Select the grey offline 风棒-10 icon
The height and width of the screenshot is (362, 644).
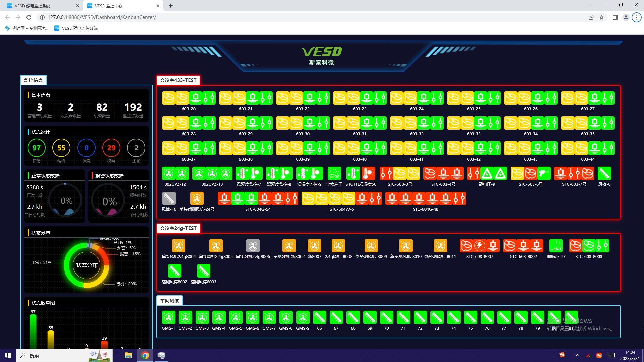pos(169,199)
